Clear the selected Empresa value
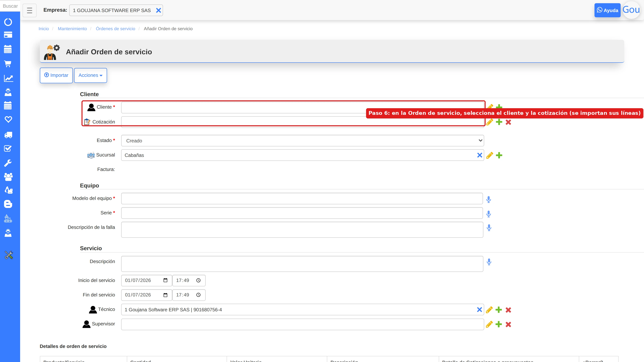 pos(159,10)
